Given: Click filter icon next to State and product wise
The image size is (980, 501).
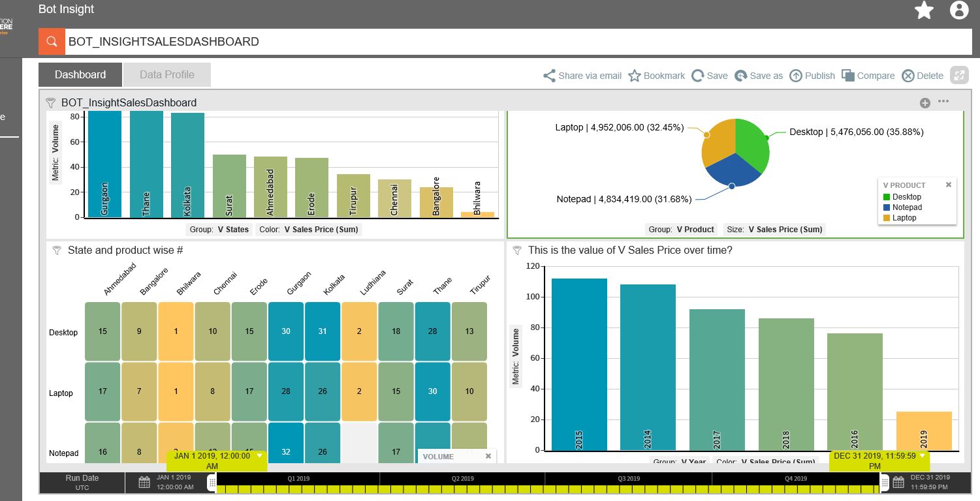Looking at the screenshot, I should click(57, 250).
